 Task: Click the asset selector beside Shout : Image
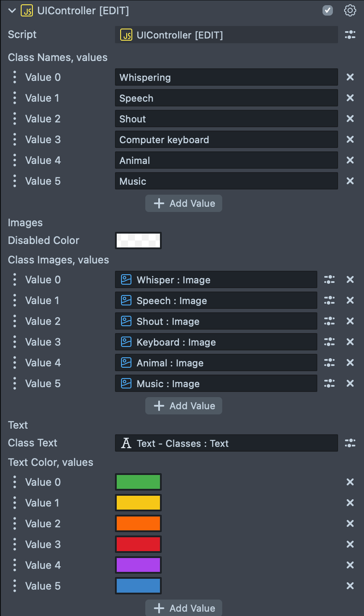329,321
